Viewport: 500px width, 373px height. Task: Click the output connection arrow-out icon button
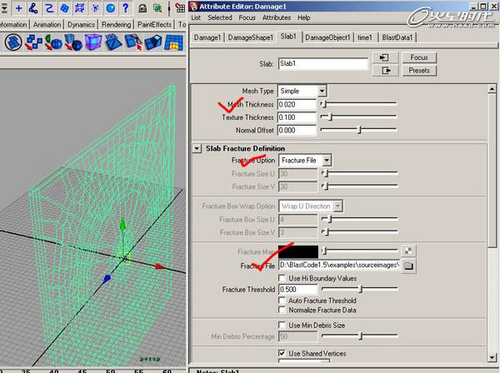(385, 70)
